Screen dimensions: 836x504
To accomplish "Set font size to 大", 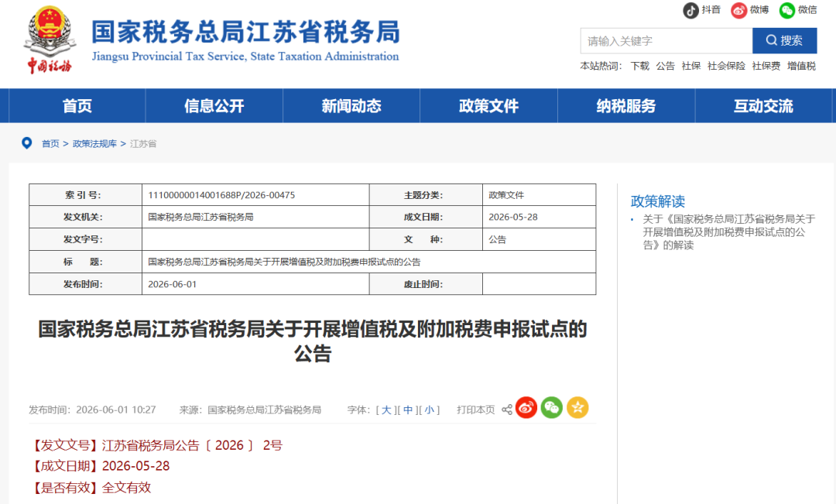I will [386, 410].
